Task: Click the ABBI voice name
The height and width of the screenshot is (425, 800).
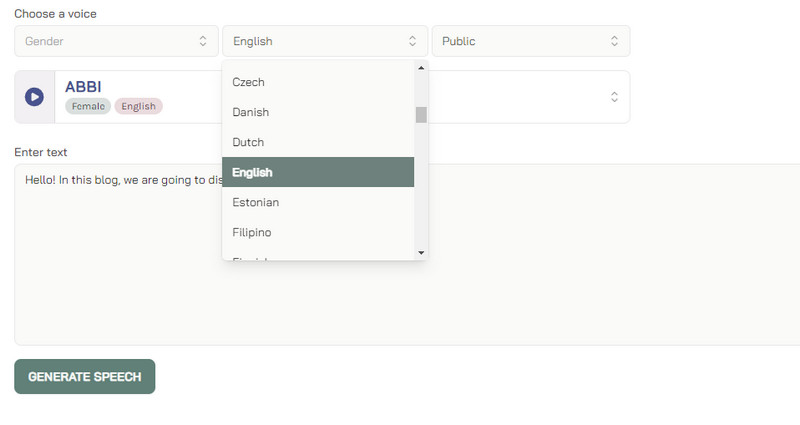Action: pos(83,87)
